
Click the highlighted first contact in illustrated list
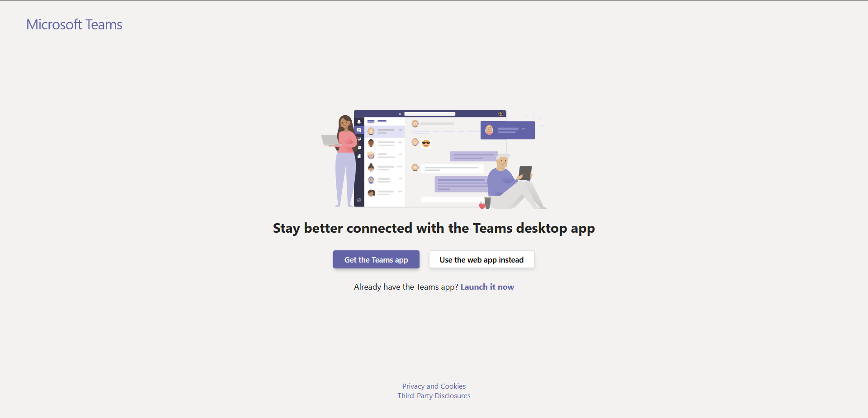(x=385, y=131)
